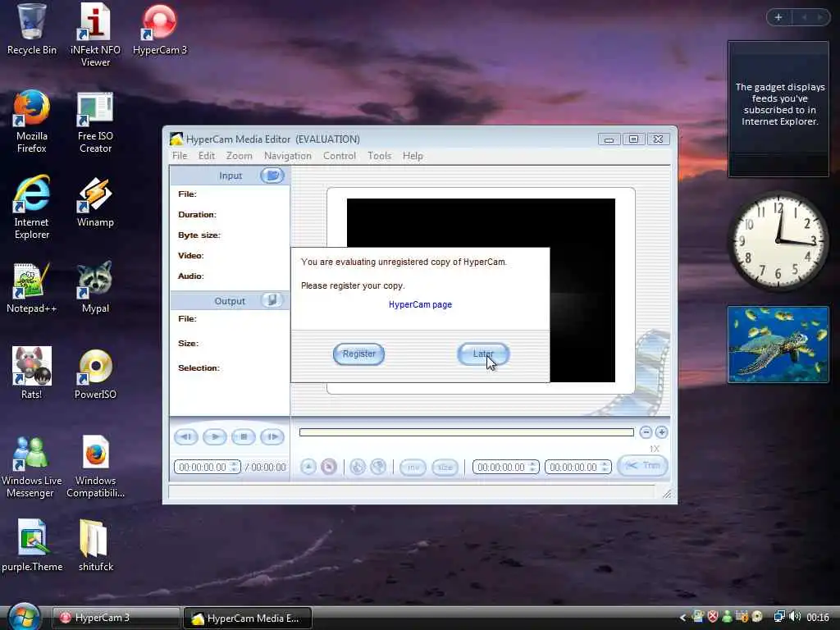This screenshot has width=840, height=630.
Task: Open the Windows Compatibili... desktop file
Action: pyautogui.click(x=95, y=467)
